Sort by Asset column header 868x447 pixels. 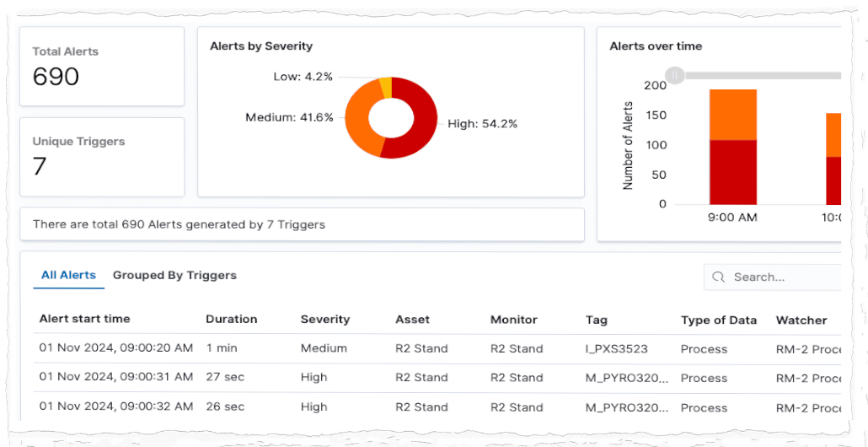412,319
